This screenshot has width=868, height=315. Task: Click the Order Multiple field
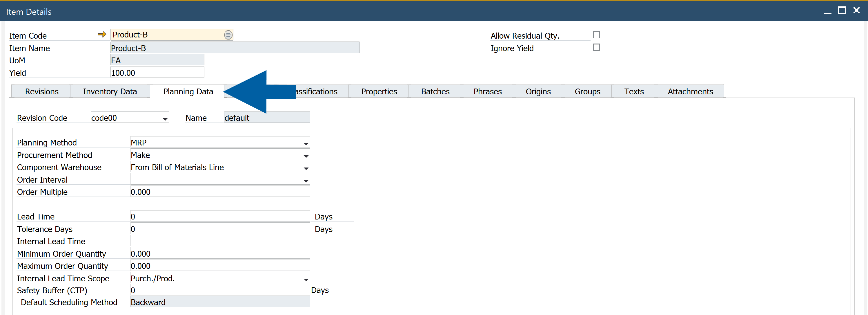click(x=220, y=192)
